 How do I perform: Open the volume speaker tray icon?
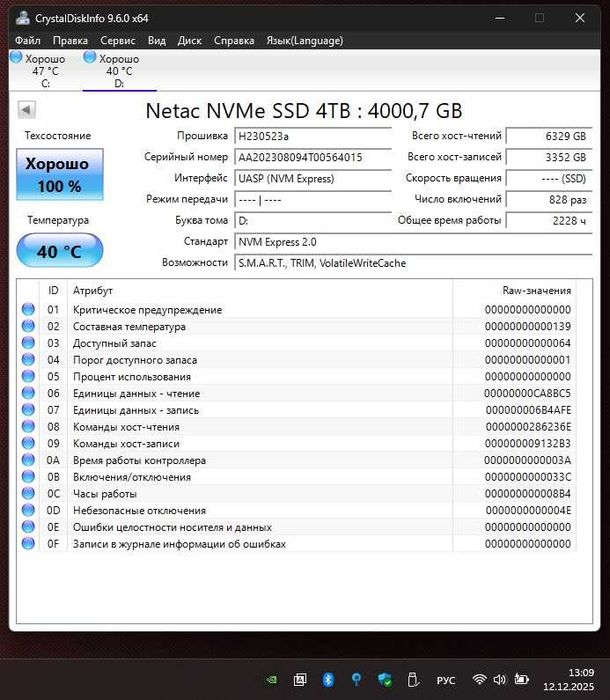point(500,679)
